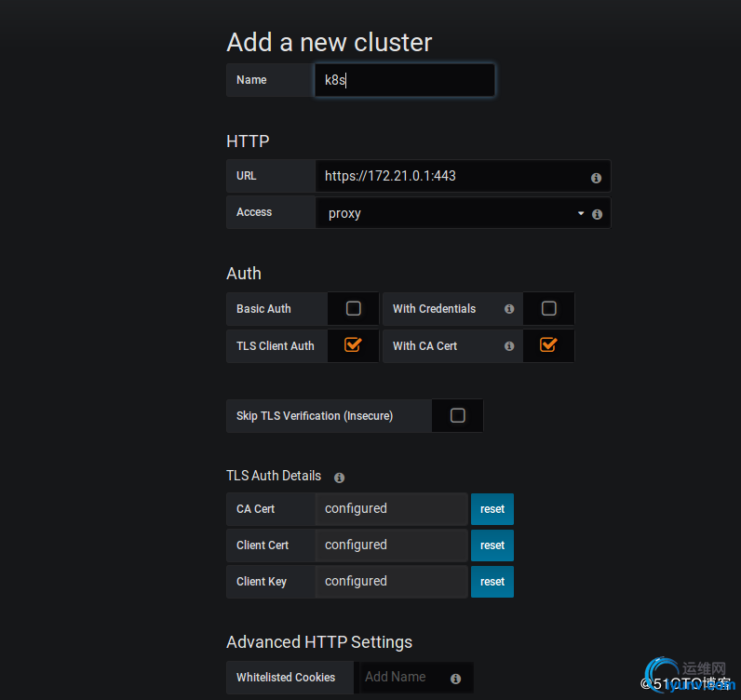741x700 pixels.
Task: Click the Client Key configured field
Action: pyautogui.click(x=391, y=582)
